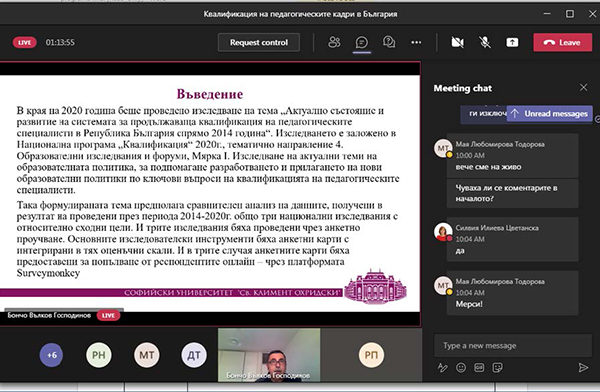Select the РП participant avatar
The height and width of the screenshot is (392, 600).
[x=371, y=355]
